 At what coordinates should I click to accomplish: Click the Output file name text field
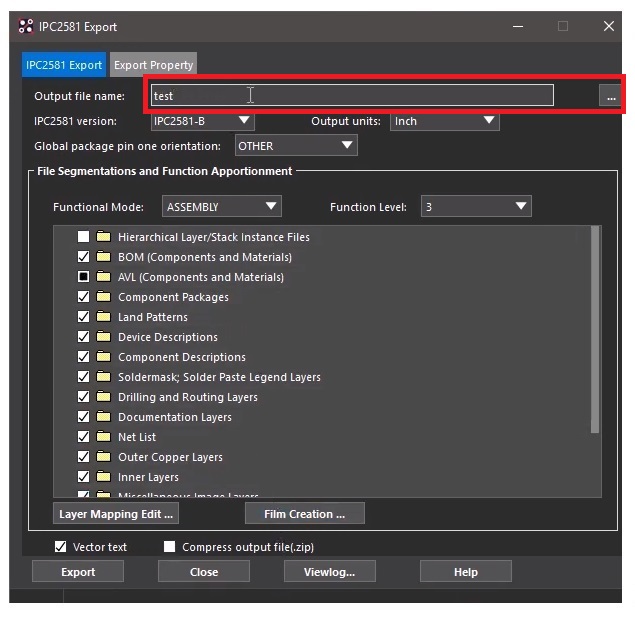tap(352, 96)
